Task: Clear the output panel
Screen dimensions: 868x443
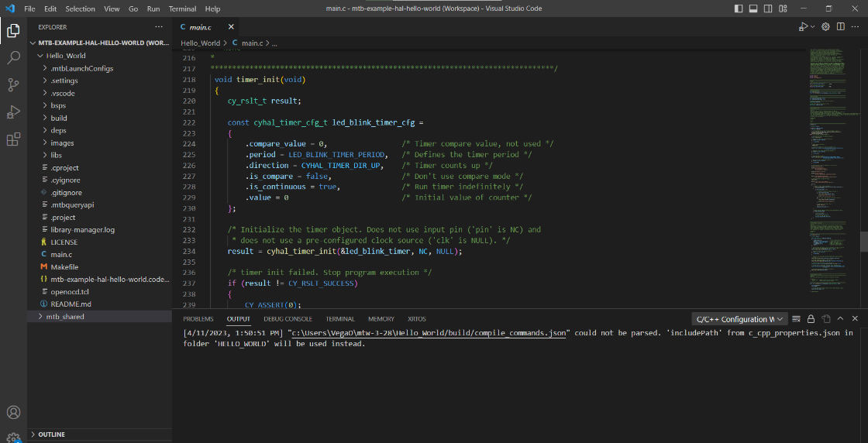Action: point(796,319)
